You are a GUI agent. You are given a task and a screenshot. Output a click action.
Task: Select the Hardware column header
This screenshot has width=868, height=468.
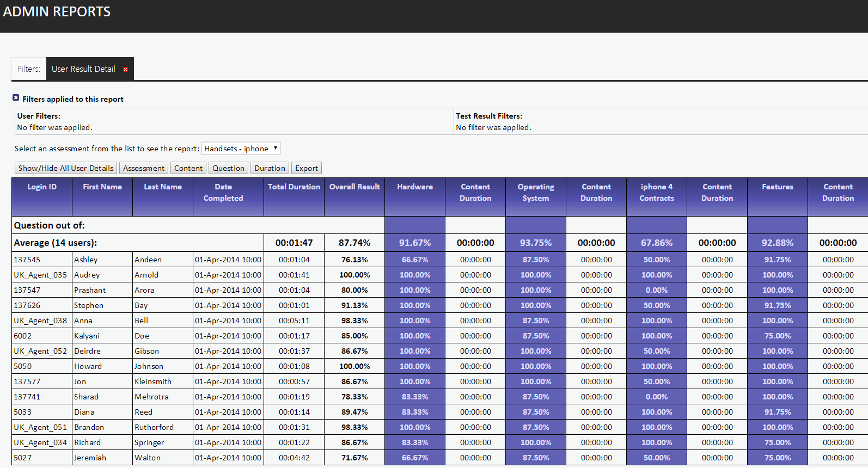(415, 187)
